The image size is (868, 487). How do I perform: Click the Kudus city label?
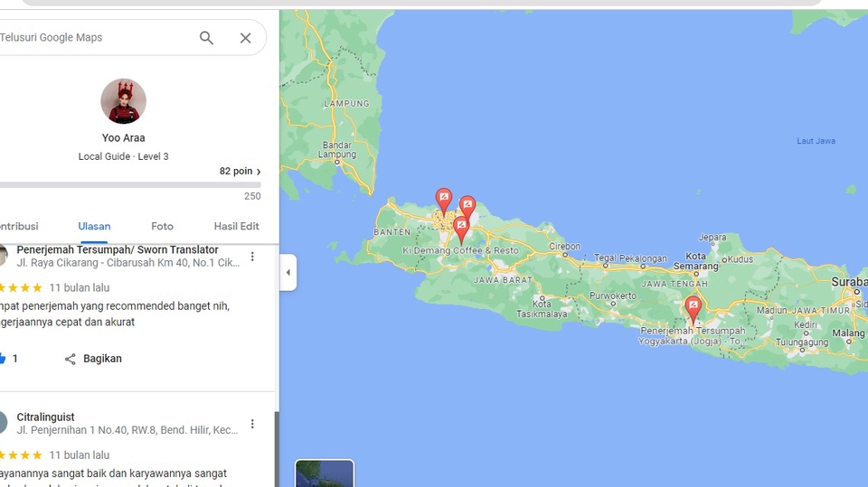click(741, 259)
